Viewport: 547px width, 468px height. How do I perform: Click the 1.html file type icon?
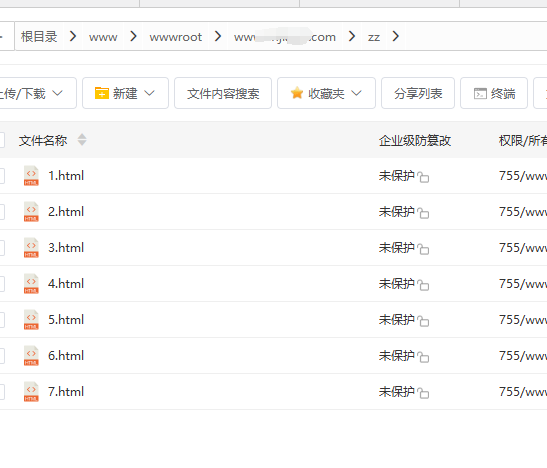point(31,175)
